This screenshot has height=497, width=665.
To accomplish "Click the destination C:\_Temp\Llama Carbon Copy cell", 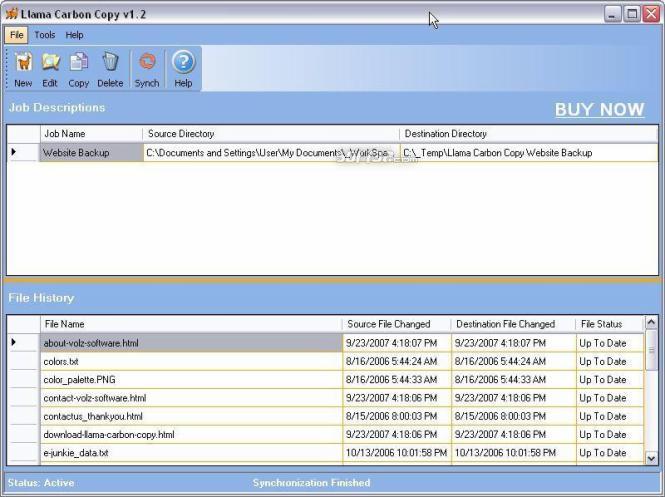I will coord(529,153).
